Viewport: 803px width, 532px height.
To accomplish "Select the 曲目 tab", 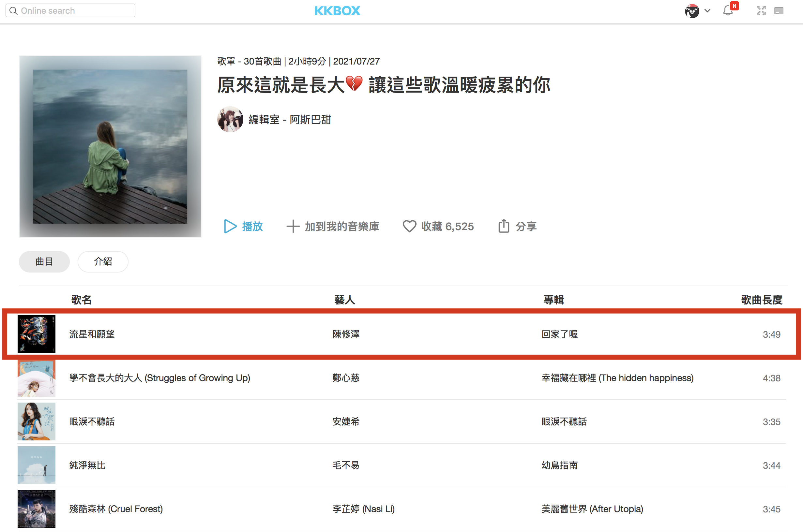I will click(x=44, y=261).
